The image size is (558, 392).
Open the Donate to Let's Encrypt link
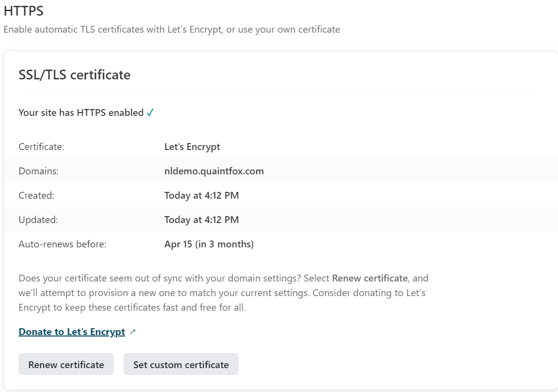point(72,332)
